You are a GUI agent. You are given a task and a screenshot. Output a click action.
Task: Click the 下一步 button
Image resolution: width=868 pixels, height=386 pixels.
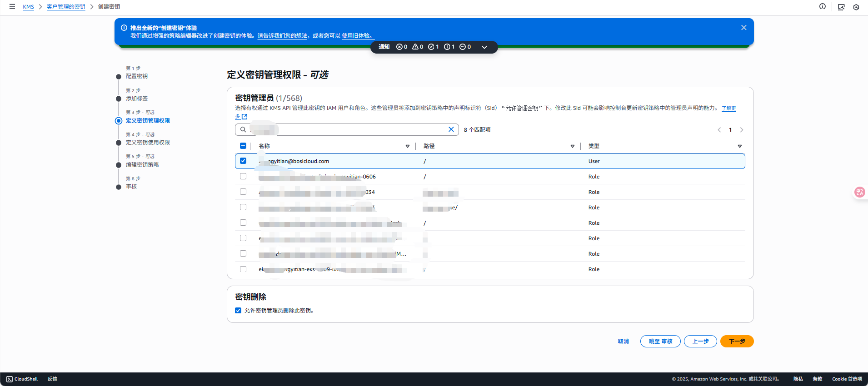tap(737, 341)
